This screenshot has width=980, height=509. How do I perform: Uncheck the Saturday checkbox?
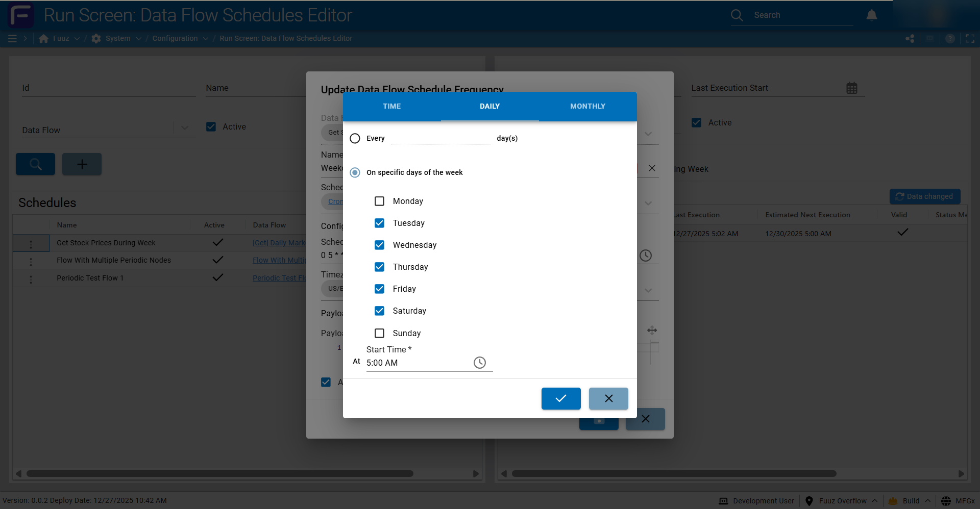pos(379,311)
